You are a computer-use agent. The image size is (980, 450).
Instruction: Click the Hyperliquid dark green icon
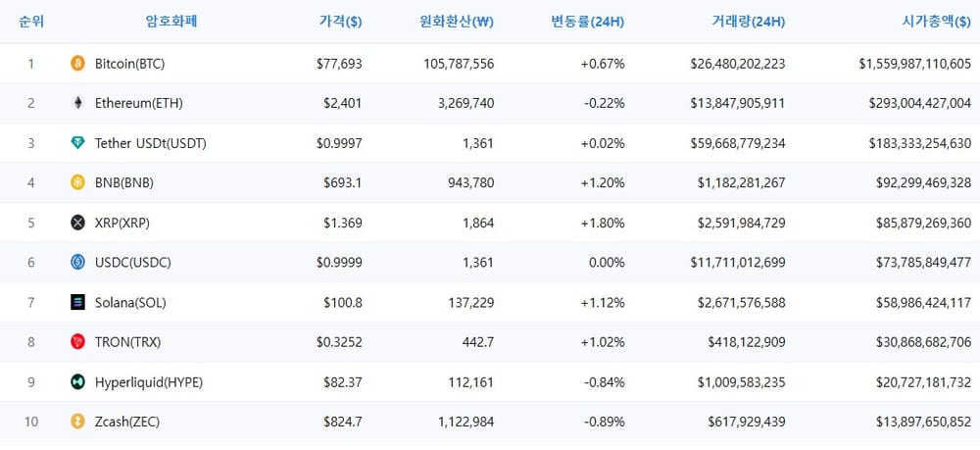tap(77, 382)
